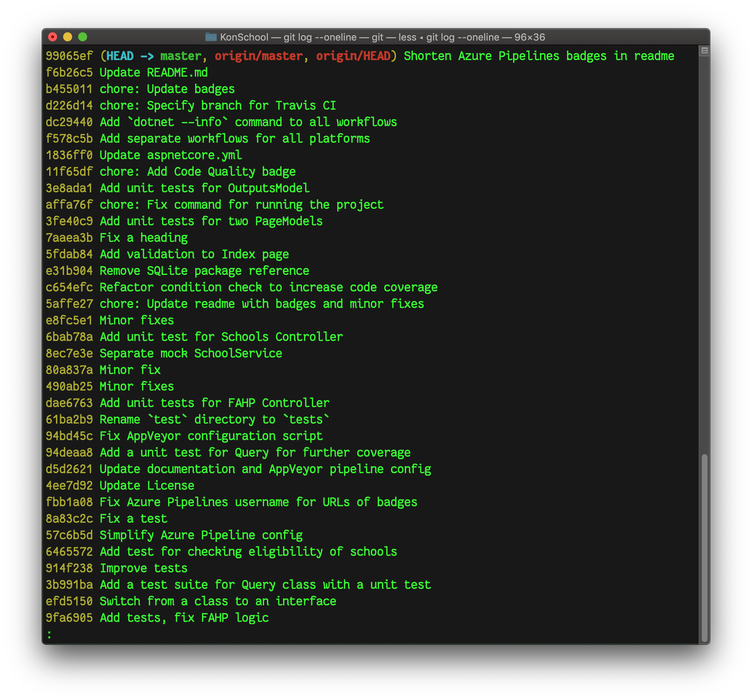Click commit 'chore: Update badges'

[167, 89]
